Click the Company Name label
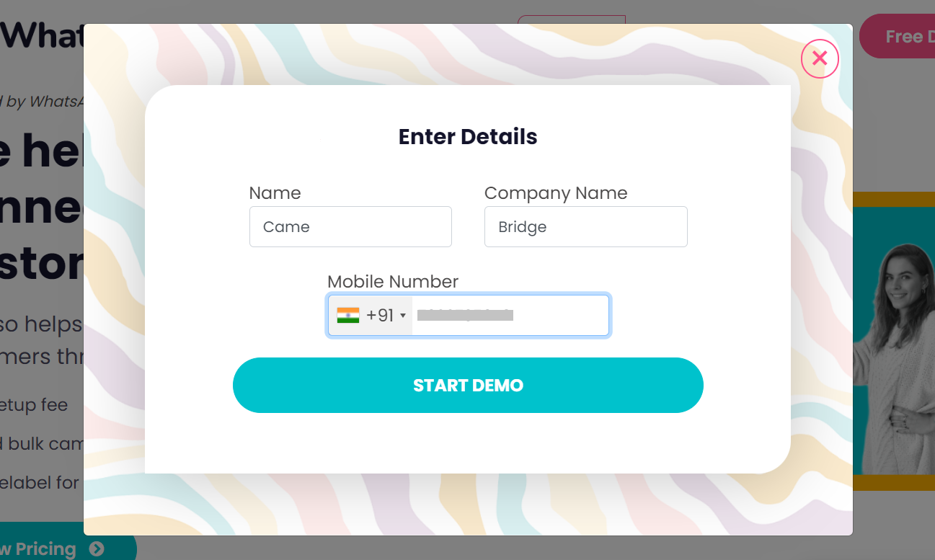Screen dimensions: 935x560 [x=555, y=193]
